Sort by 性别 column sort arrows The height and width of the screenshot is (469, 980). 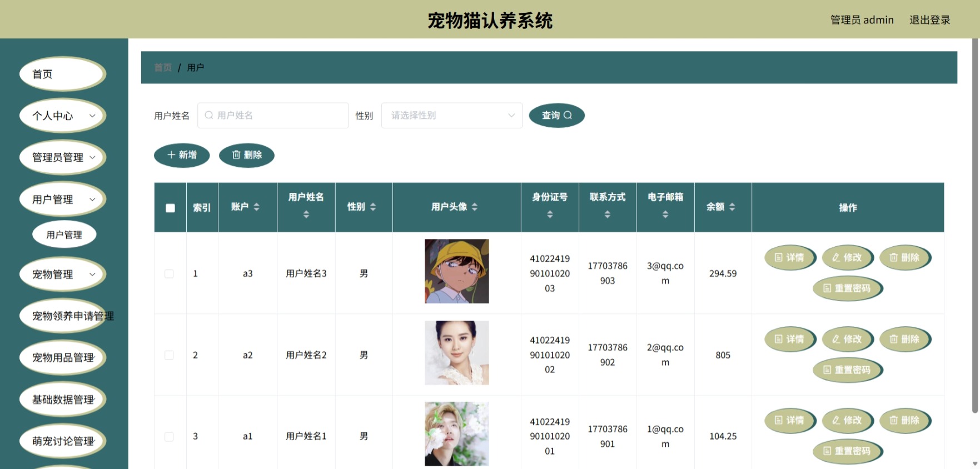pos(372,207)
